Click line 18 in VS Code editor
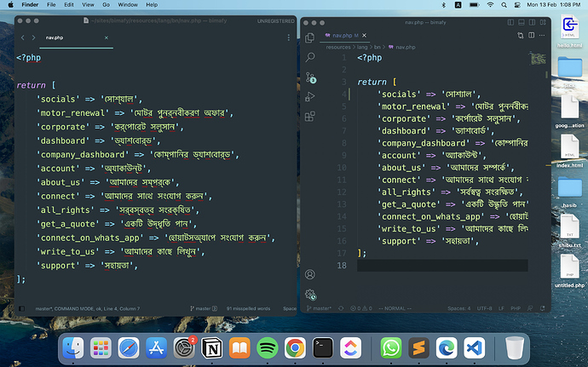The height and width of the screenshot is (367, 588). click(442, 266)
